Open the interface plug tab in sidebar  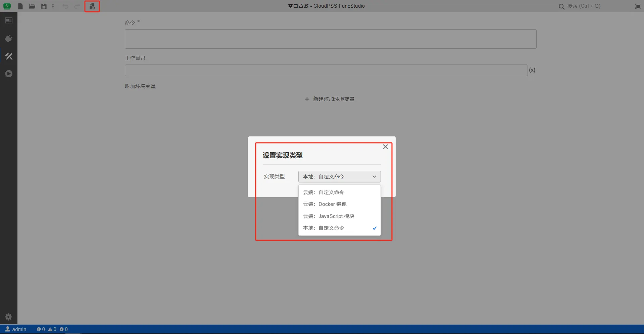coord(9,39)
